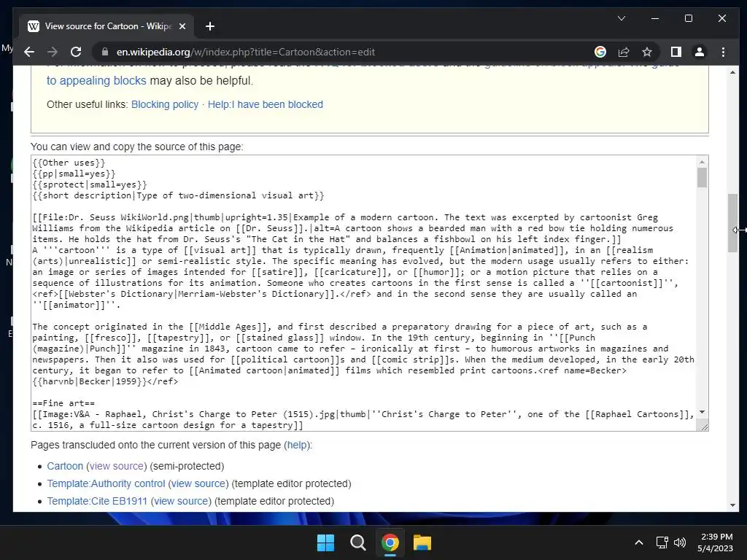The height and width of the screenshot is (560, 747).
Task: View source of Template:Authority control
Action: coord(198,483)
